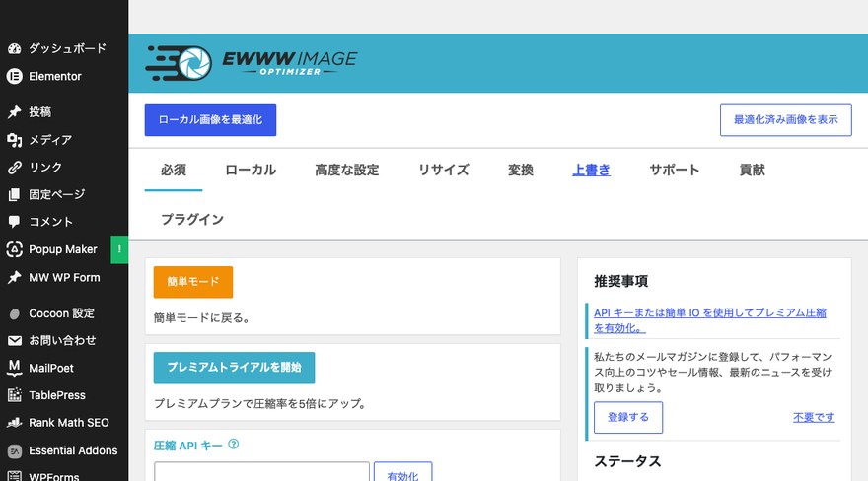The height and width of the screenshot is (481, 868).
Task: Click the pages icon beside 固定ページ
Action: tap(15, 194)
